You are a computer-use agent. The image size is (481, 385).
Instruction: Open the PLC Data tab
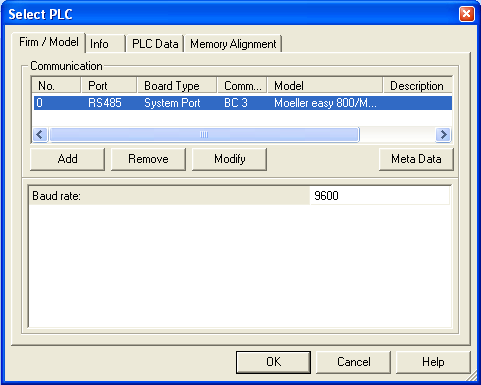(155, 44)
